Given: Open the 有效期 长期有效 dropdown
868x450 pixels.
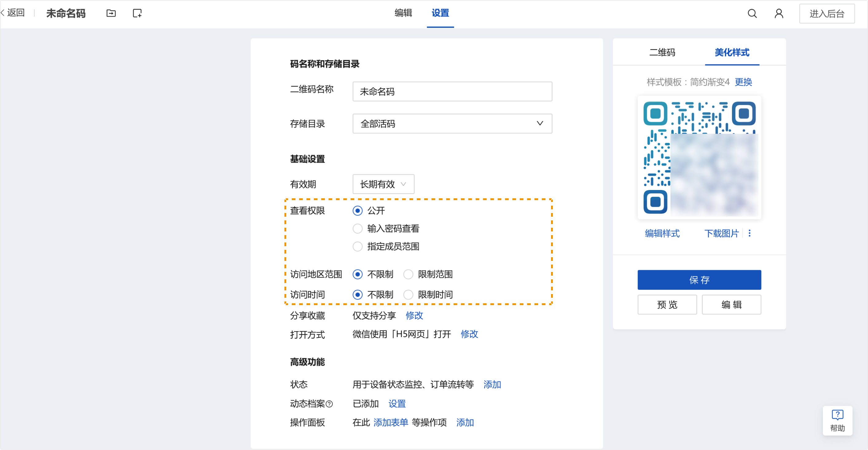Looking at the screenshot, I should (383, 184).
